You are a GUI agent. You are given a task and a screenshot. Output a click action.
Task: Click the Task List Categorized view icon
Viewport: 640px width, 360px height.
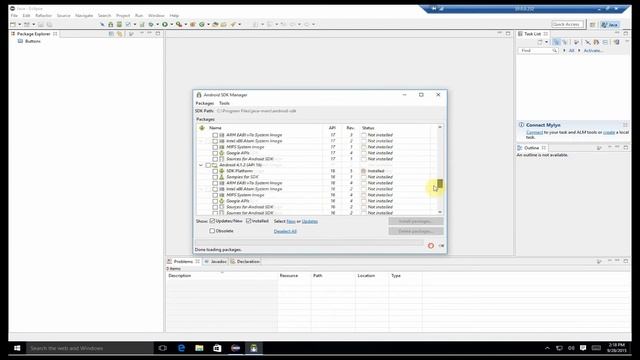(556, 42)
